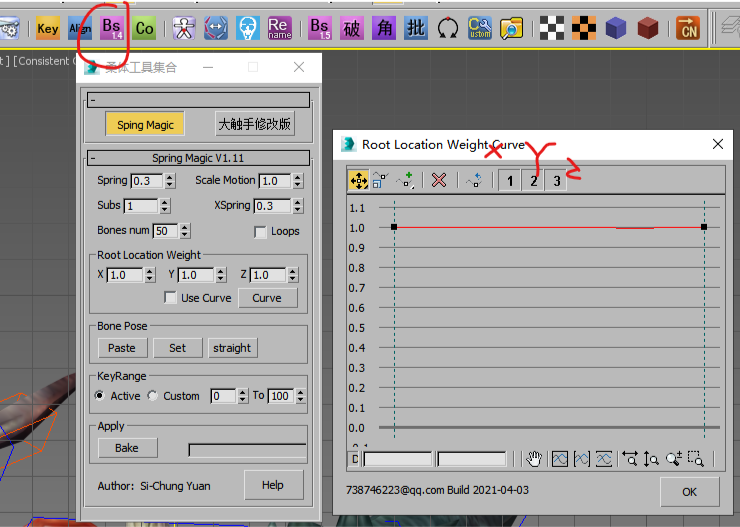Click the Scale Motion spinner arrows
This screenshot has height=527, width=740.
click(297, 181)
